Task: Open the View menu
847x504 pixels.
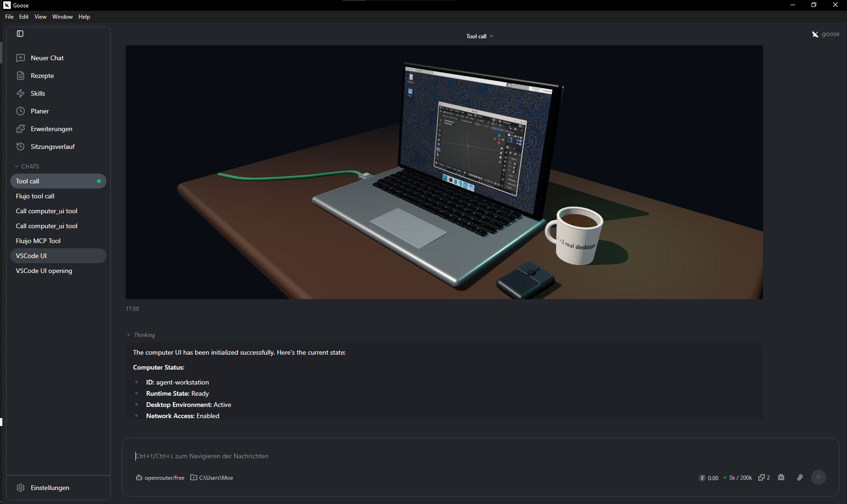Action: 41,17
